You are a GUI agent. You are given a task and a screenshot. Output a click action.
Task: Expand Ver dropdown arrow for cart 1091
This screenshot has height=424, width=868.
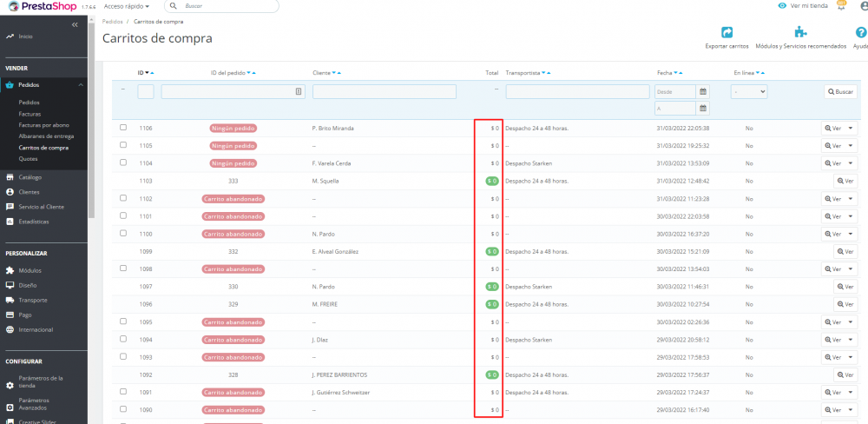point(852,393)
